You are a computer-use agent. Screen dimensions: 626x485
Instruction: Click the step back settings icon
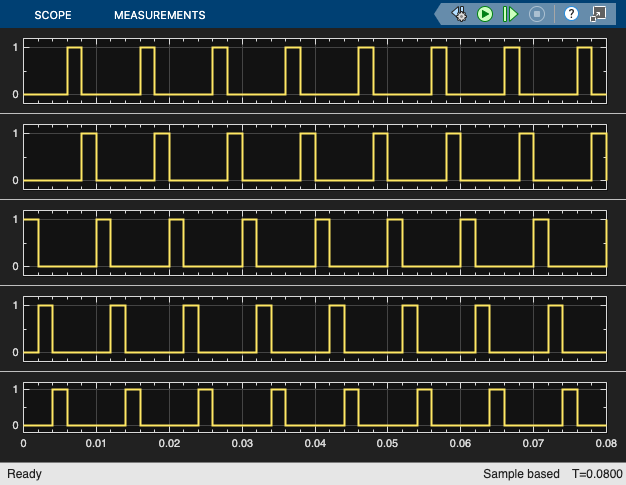[x=459, y=14]
